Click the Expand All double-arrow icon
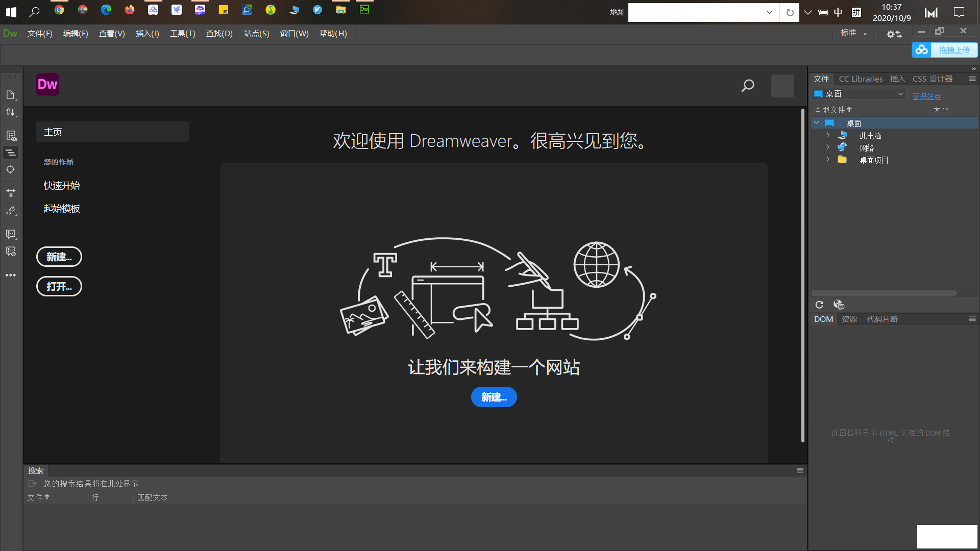Viewport: 980px width, 551px height. (10, 193)
